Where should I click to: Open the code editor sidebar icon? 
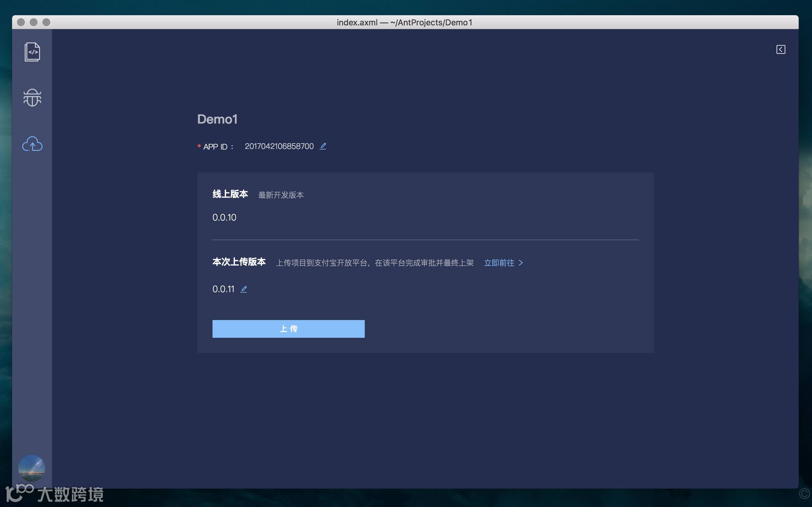coord(32,52)
